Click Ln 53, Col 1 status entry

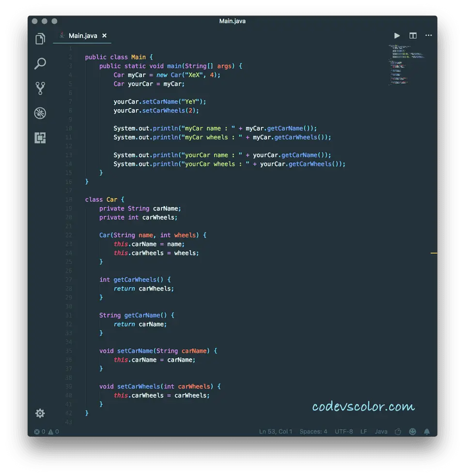[276, 431]
